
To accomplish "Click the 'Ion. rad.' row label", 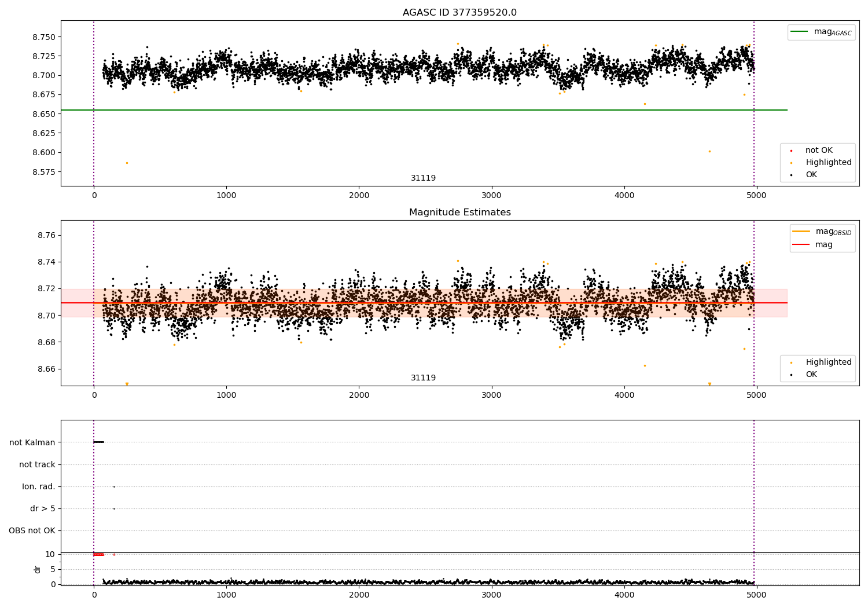I will click(x=39, y=486).
